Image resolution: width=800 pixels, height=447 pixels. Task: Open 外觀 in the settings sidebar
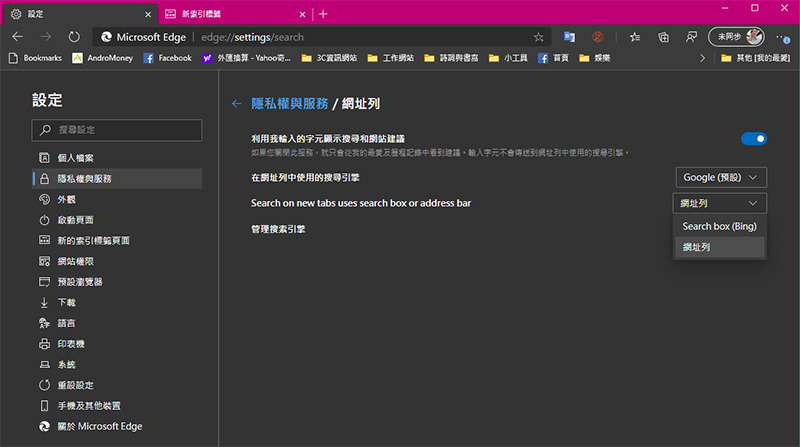66,199
